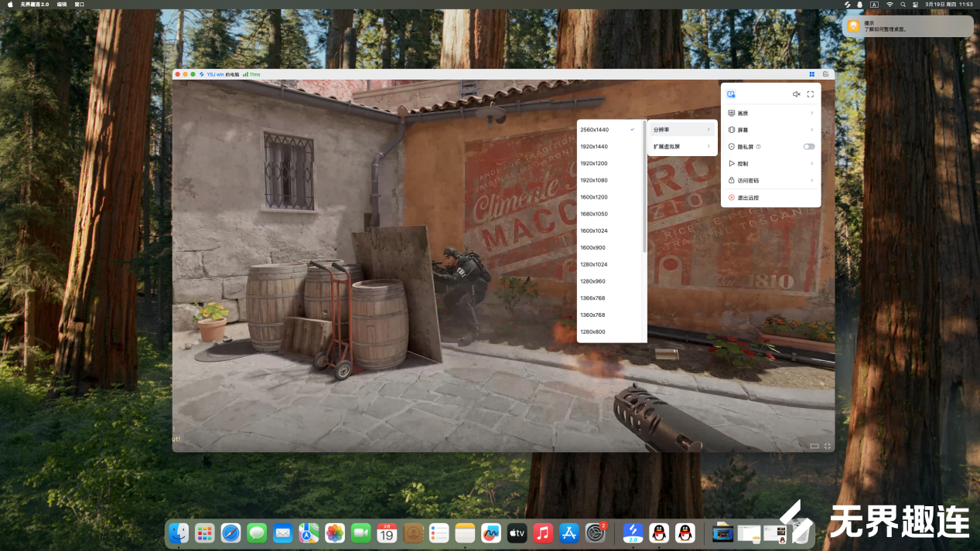This screenshot has height=551, width=980.
Task: Click the blue monitor icon in panel header
Action: pos(731,94)
